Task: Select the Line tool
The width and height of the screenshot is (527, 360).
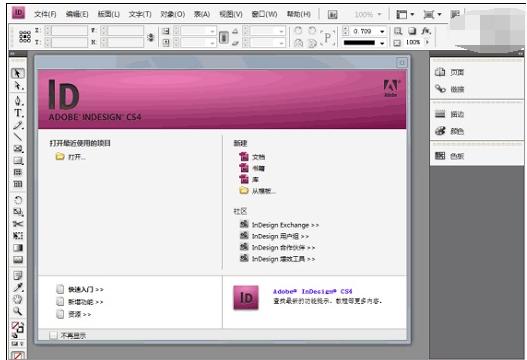Action: (18, 137)
